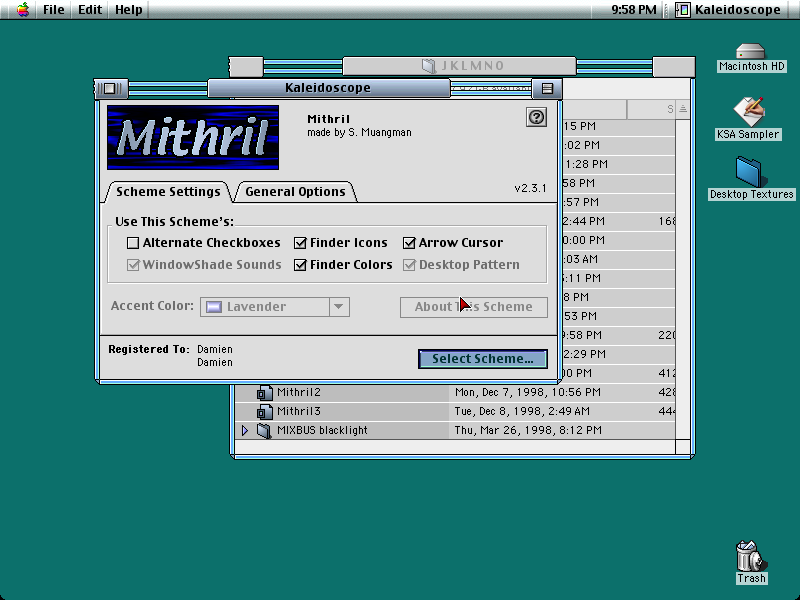The width and height of the screenshot is (800, 600).
Task: Click the Mithril3 file icon
Action: pos(264,411)
